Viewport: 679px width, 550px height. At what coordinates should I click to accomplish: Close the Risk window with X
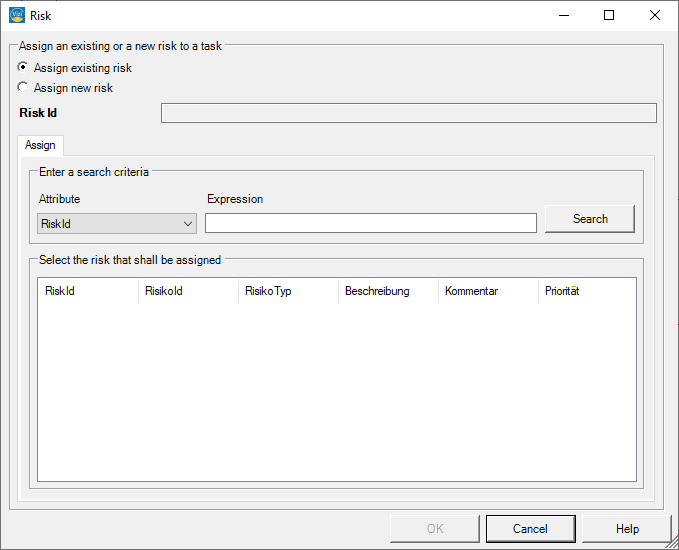[x=655, y=15]
